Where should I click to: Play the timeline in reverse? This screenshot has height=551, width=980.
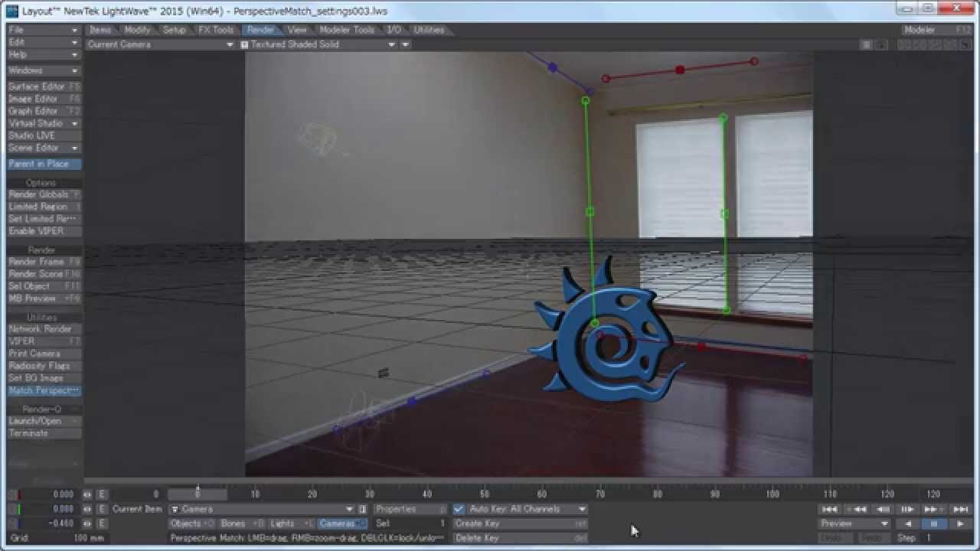pos(908,524)
